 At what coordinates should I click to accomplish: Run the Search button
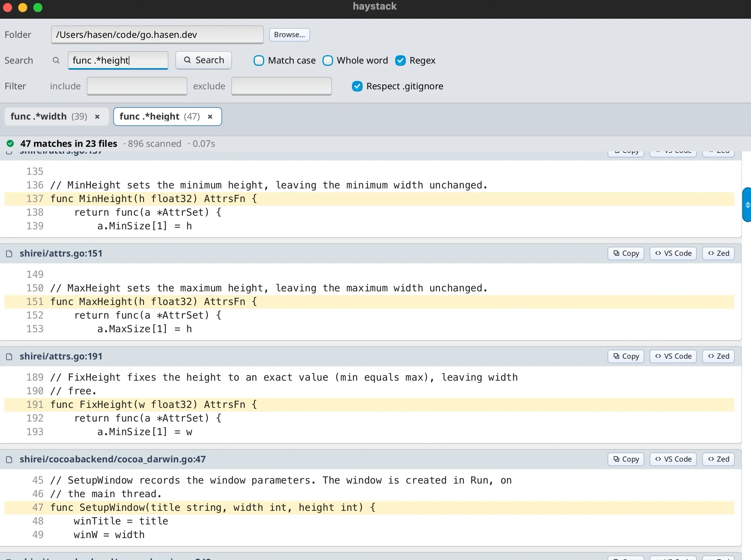204,60
